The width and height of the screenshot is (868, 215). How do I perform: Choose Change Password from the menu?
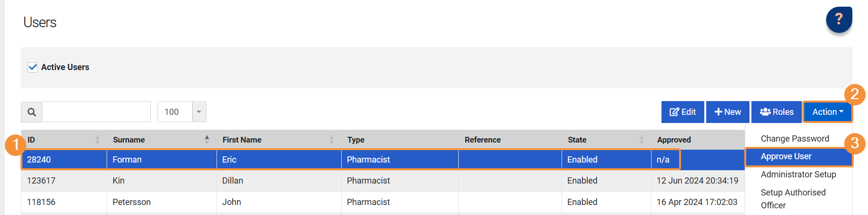[x=795, y=139]
